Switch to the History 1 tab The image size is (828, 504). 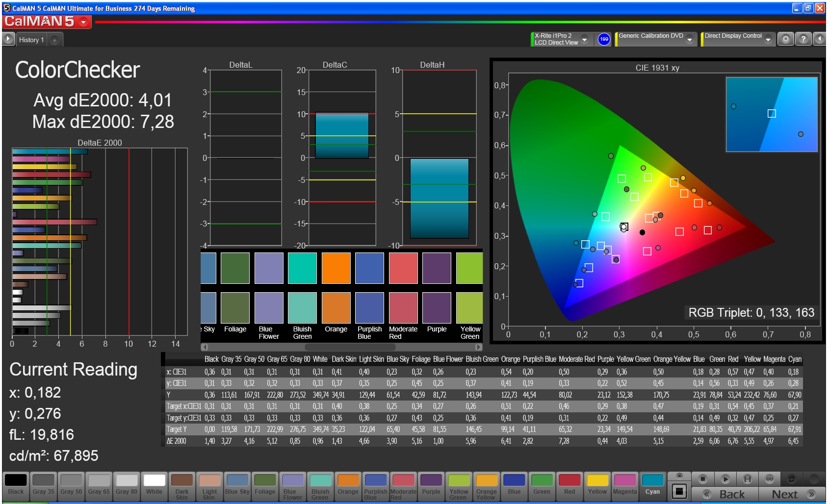tap(31, 40)
